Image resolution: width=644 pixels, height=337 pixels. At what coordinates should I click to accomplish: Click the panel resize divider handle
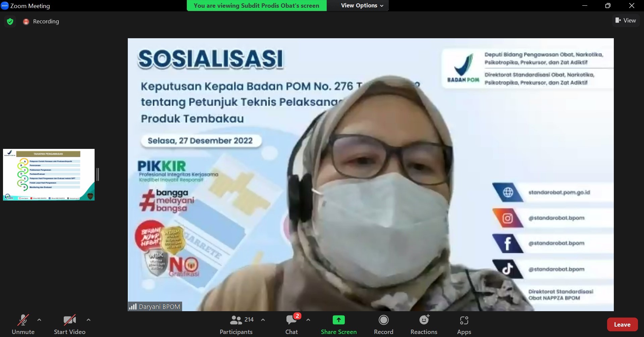point(98,174)
